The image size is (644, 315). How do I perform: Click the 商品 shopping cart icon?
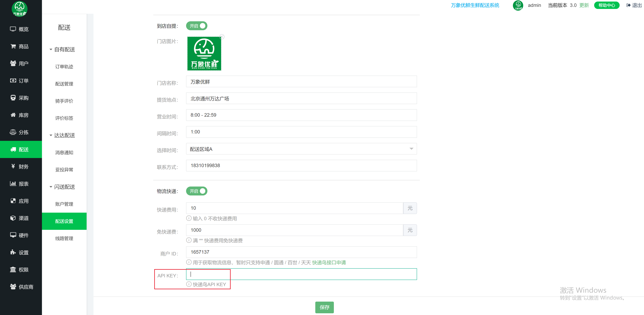(x=13, y=46)
